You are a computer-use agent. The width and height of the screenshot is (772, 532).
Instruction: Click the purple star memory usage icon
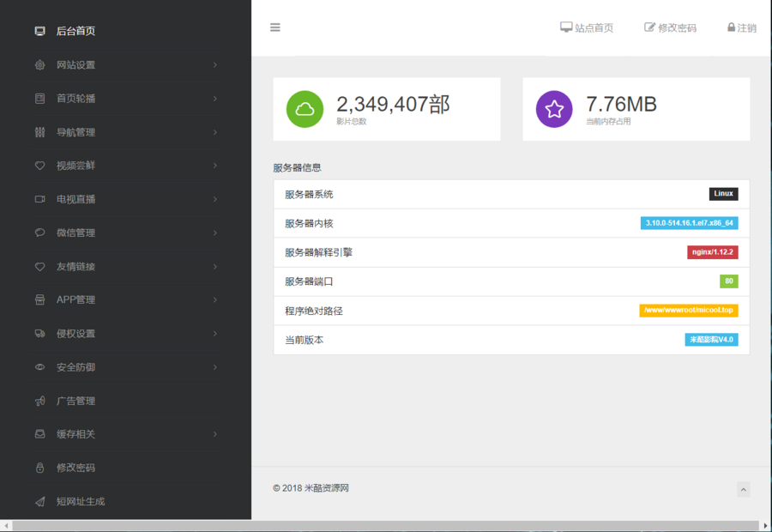(554, 109)
